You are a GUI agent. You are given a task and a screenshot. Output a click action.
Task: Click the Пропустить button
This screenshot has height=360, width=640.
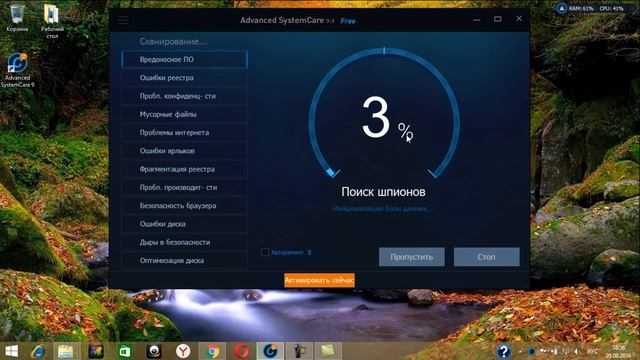(x=411, y=257)
